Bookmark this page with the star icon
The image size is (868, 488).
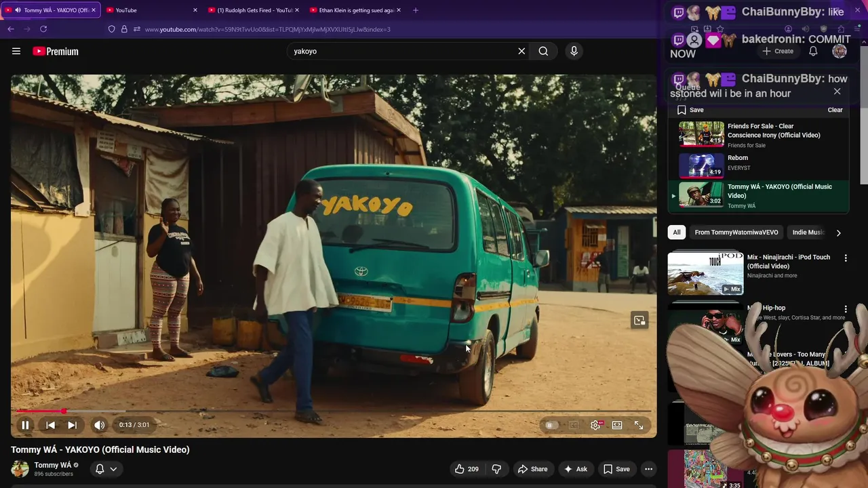(x=720, y=29)
